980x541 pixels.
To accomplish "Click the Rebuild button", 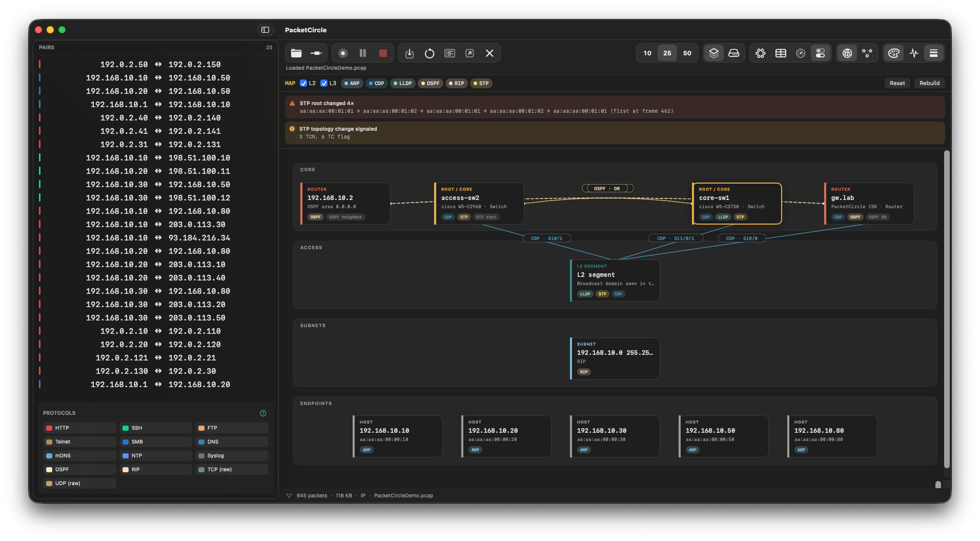I will tap(929, 83).
